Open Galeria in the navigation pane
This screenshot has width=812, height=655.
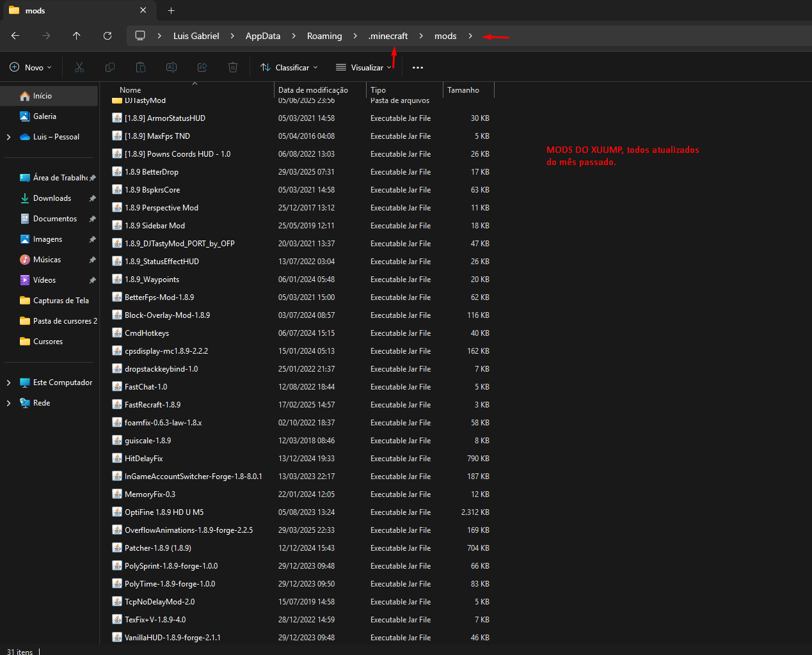(50, 116)
